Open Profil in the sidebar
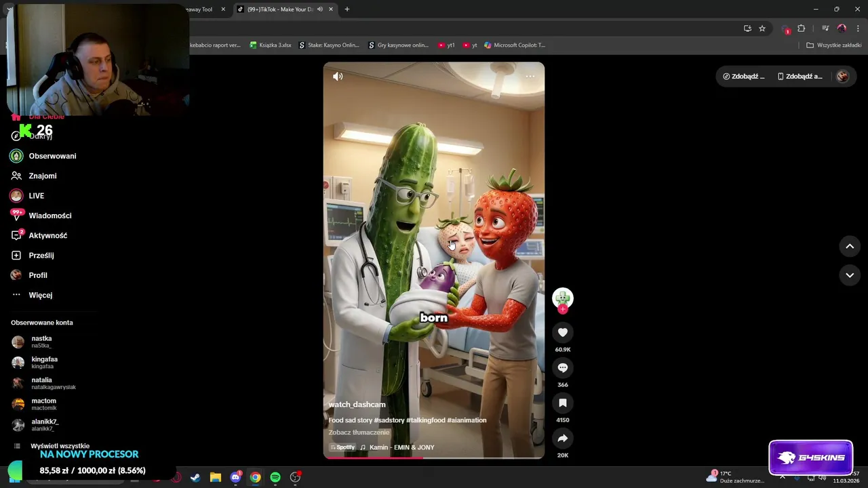 click(x=28, y=275)
